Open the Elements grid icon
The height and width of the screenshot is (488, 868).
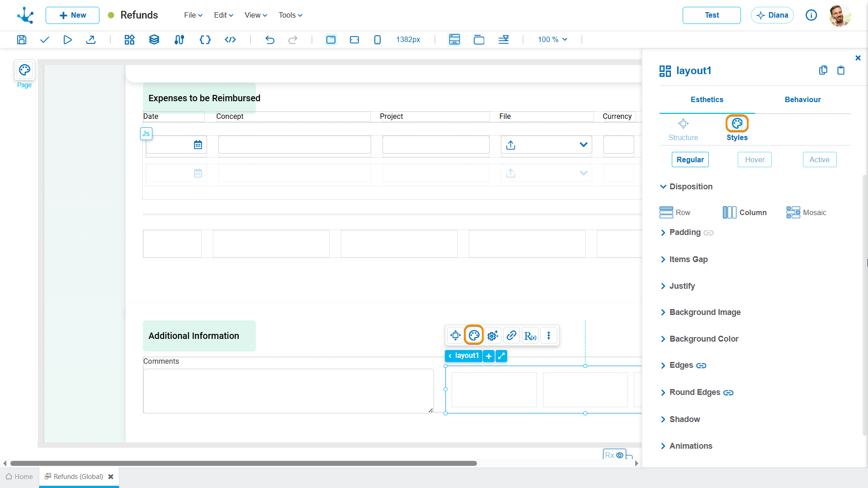130,40
